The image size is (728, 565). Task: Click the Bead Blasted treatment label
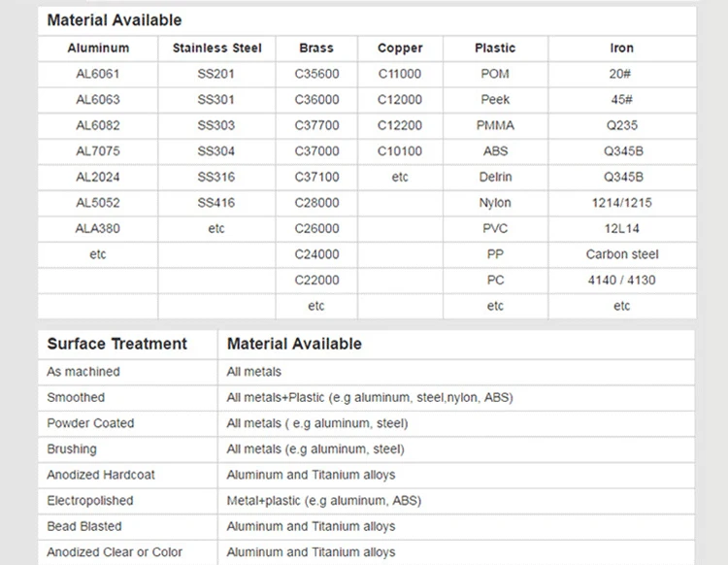(84, 526)
